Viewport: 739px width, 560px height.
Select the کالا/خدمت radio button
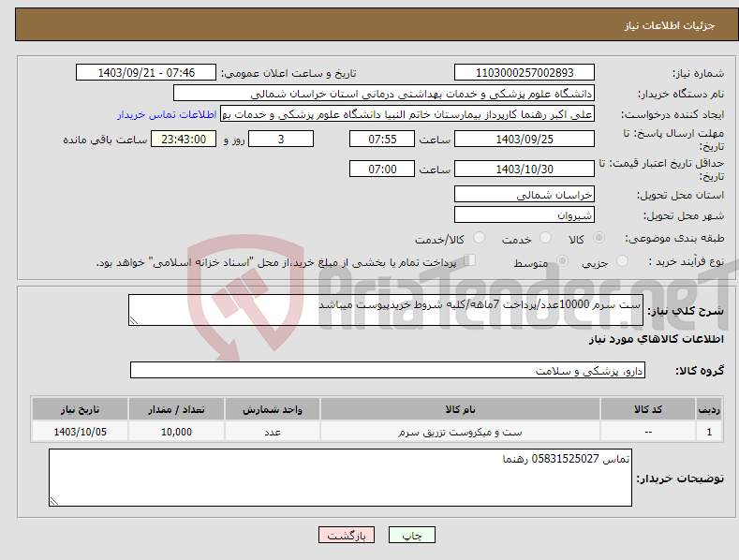(479, 238)
